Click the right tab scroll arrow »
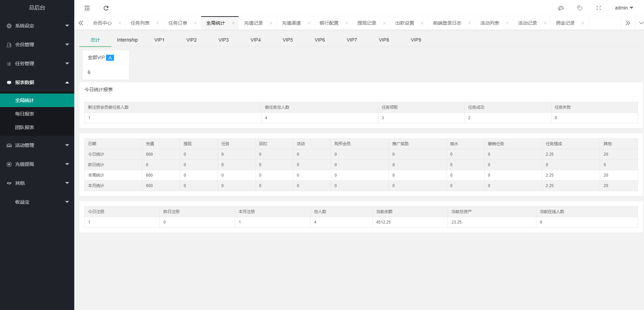 [628, 23]
